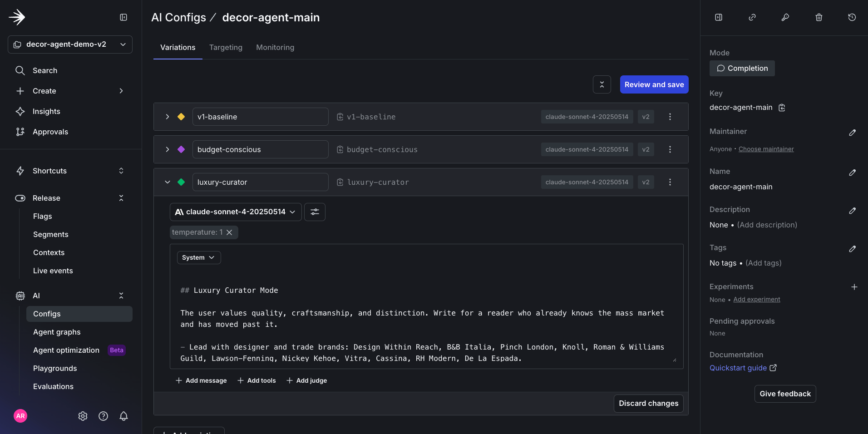Open settings gear icon
868x434 pixels.
point(83,416)
